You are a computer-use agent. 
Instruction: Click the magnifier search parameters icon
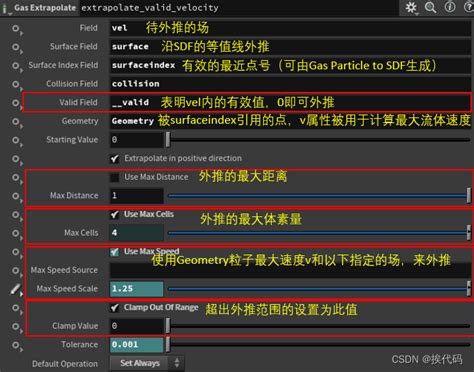coord(430,7)
